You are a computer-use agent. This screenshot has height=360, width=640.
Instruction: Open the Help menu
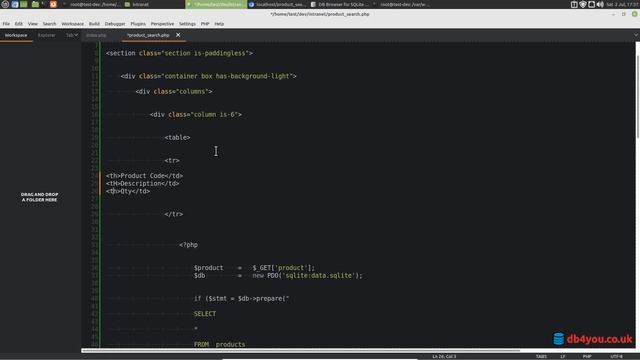pyautogui.click(x=219, y=24)
